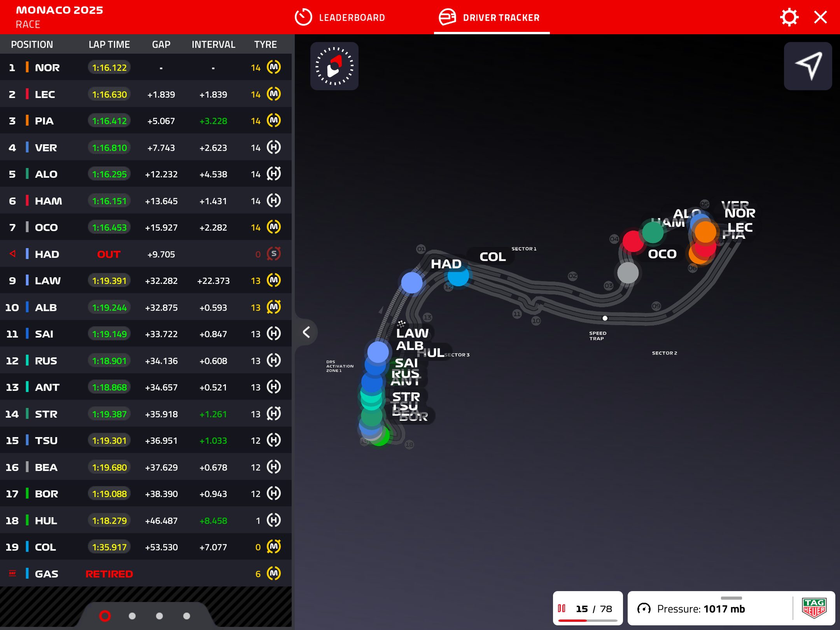Click the pause icon beside lap counter
Screen dimensions: 840x630
coord(562,608)
